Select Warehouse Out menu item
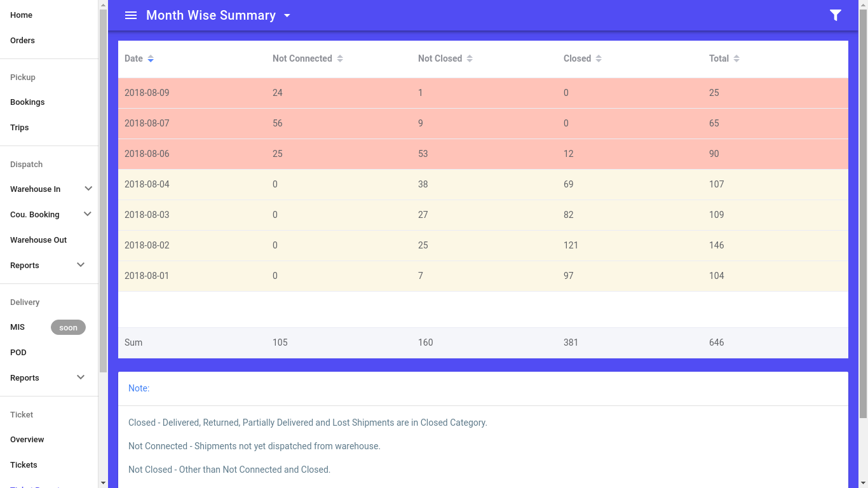 39,240
